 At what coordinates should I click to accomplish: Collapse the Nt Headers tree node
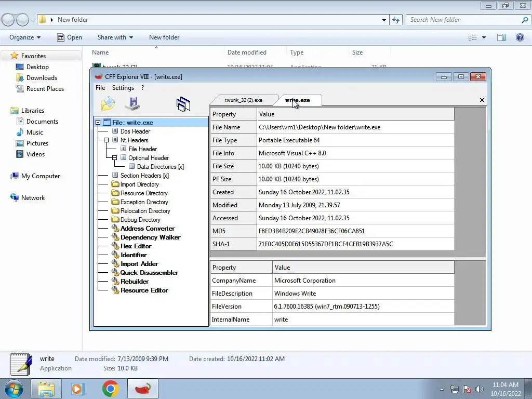tap(106, 140)
